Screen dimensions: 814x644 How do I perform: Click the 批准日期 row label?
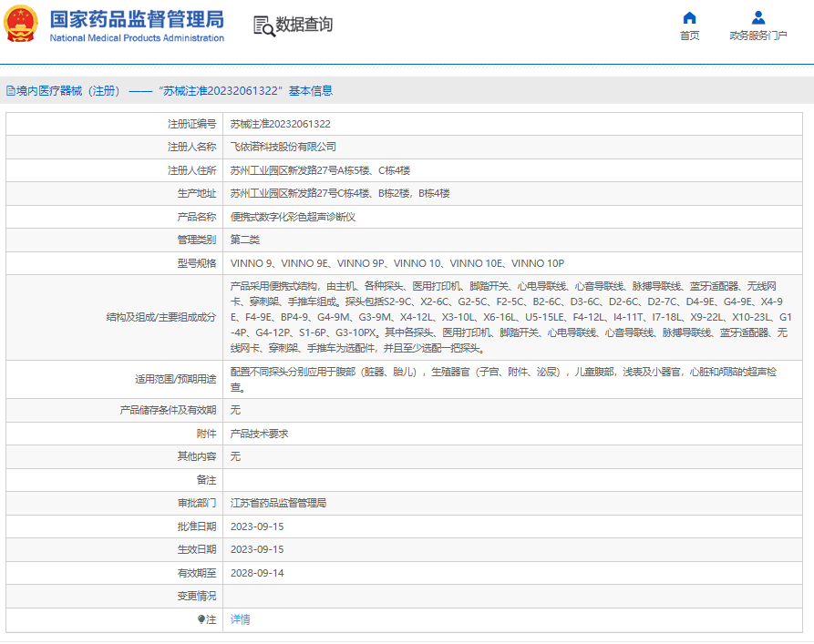coord(197,526)
